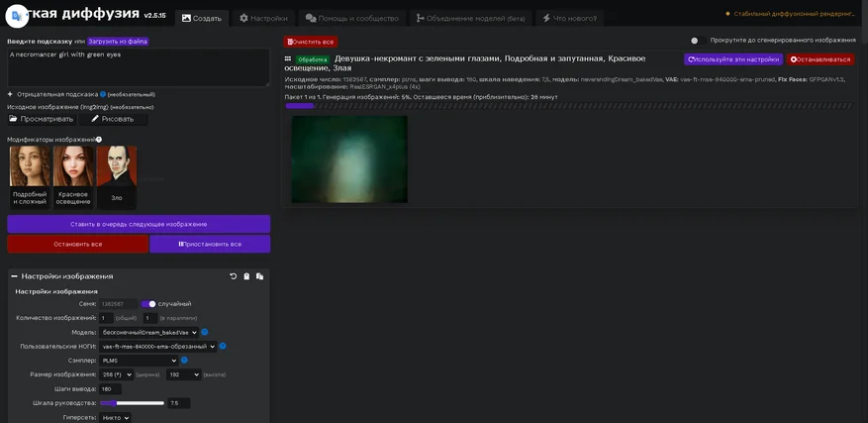The image size is (868, 423).
Task: Select the 'Красивое освещение' image modifier
Action: 73,176
